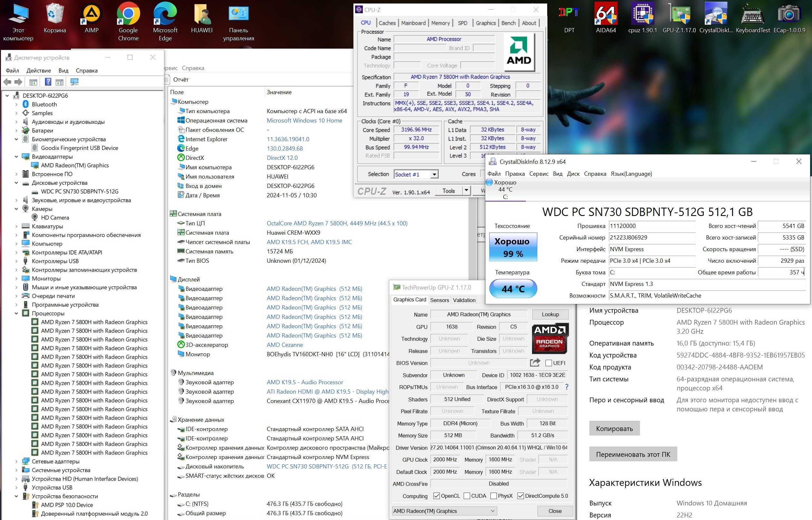The image size is (812, 520).
Task: Expand Сетевые адаптеры node
Action: pyautogui.click(x=16, y=461)
